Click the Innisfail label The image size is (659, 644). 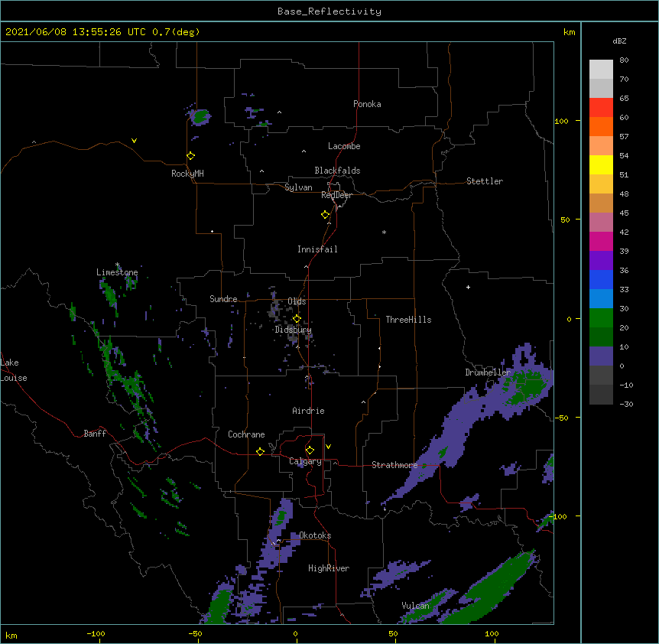(317, 249)
